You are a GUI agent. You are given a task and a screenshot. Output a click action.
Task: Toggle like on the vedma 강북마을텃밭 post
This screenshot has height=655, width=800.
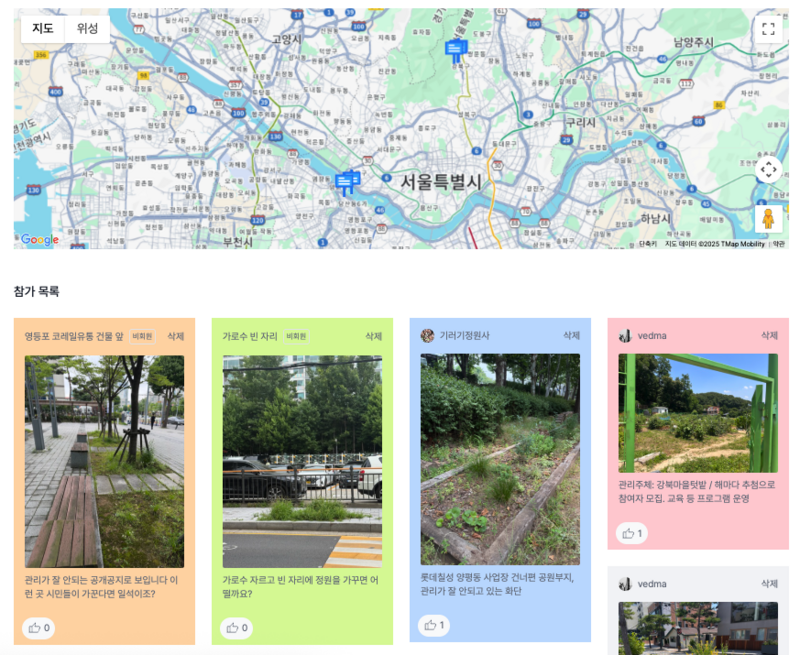[632, 533]
